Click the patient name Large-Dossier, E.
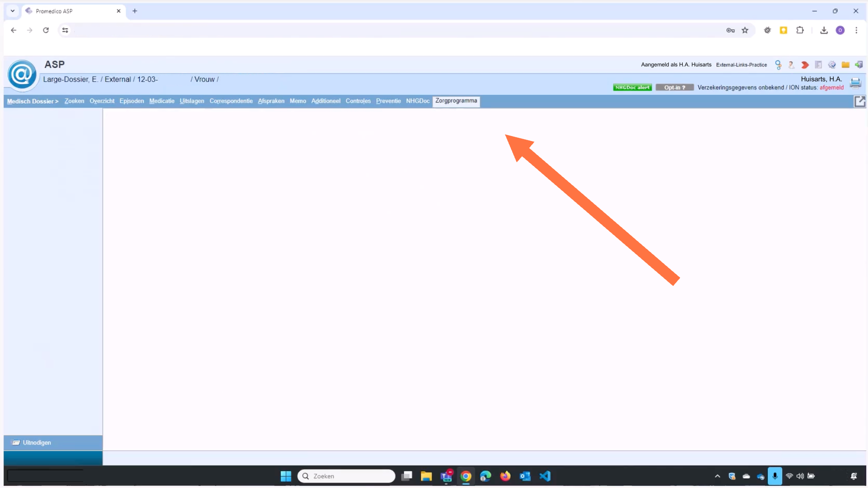The width and height of the screenshot is (868, 488). (x=71, y=80)
